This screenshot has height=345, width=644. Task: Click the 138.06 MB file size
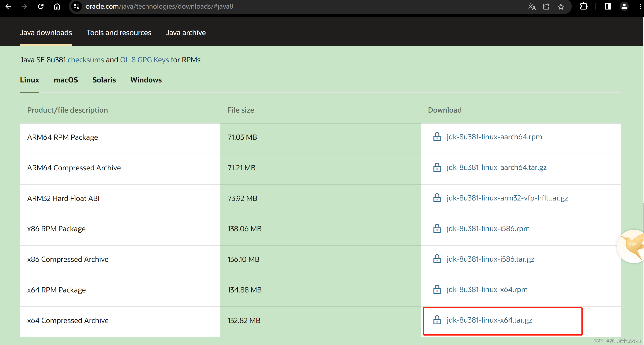click(244, 229)
